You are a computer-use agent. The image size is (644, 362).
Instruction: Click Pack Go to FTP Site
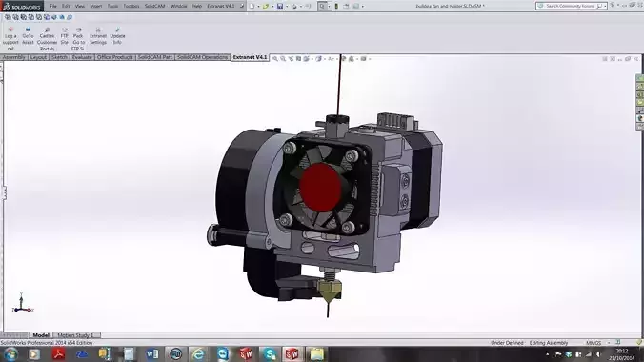tap(78, 39)
